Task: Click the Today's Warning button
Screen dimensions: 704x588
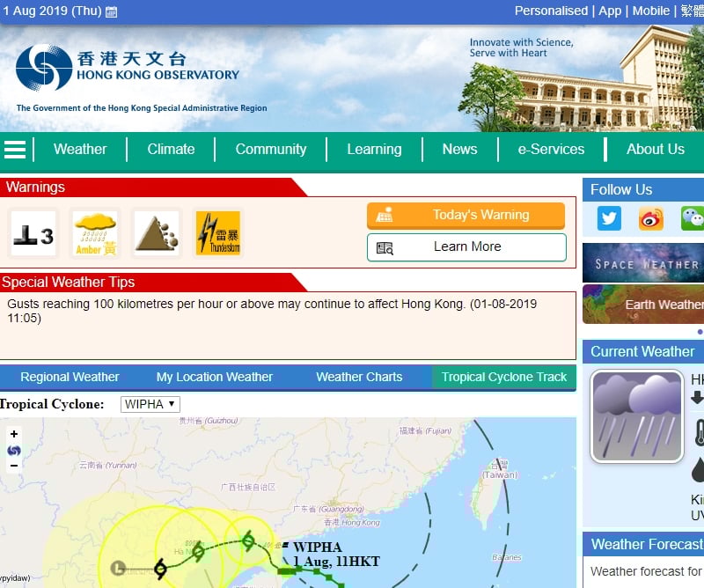Action: pos(466,215)
